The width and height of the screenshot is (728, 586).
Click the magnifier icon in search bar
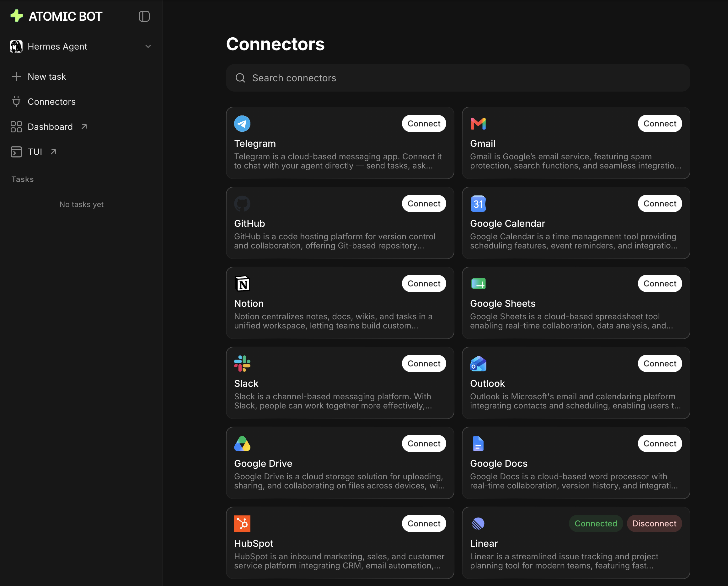click(x=240, y=78)
